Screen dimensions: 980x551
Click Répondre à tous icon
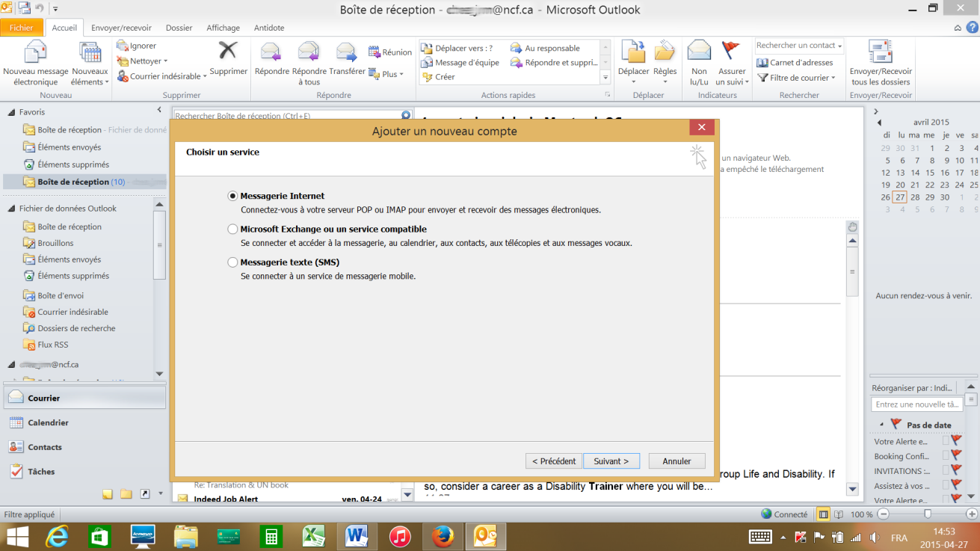tap(308, 52)
